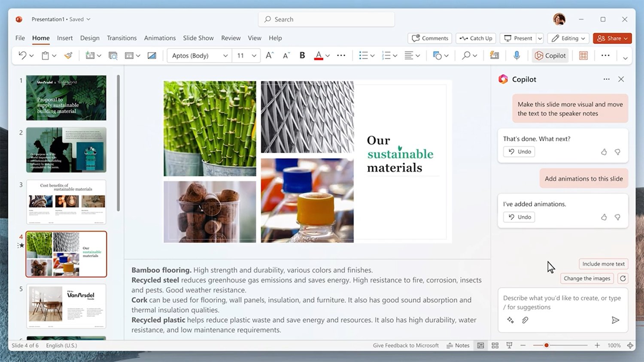The height and width of the screenshot is (362, 644).
Task: Click the Present button
Action: pos(518,38)
